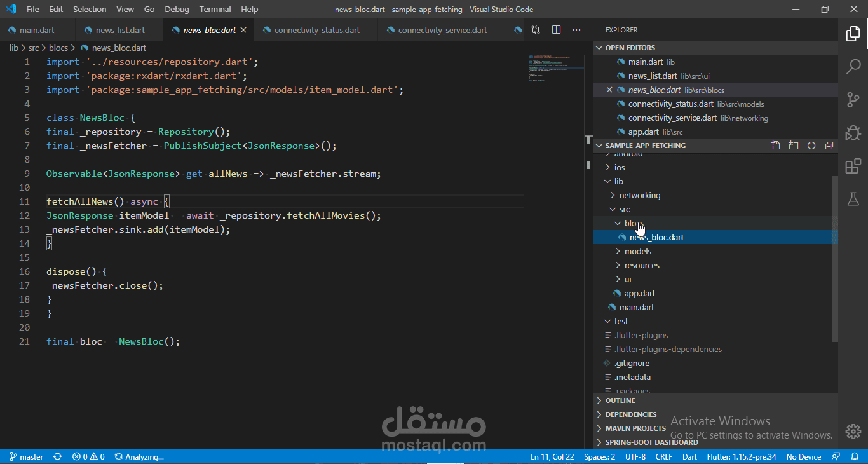
Task: Close the news_bloc.dart editor tab
Action: (x=243, y=30)
